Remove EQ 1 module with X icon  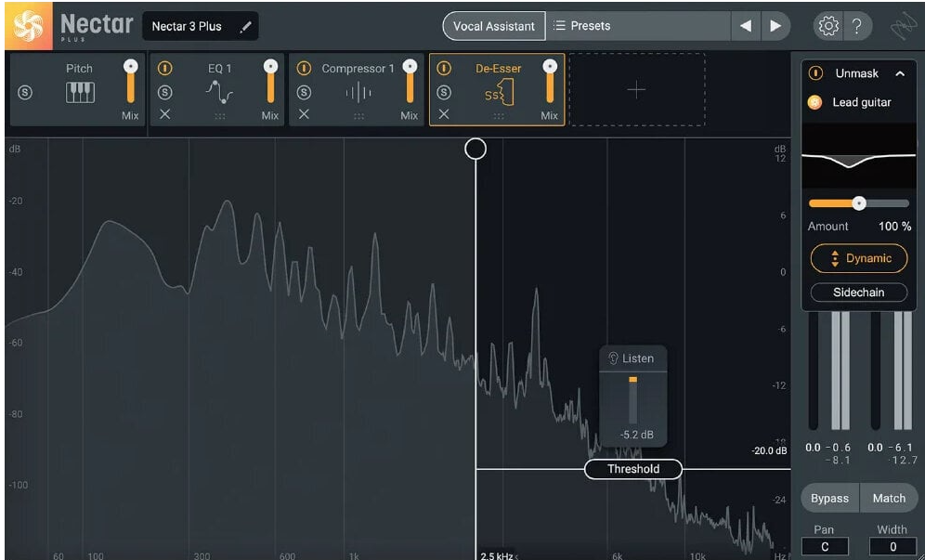(x=164, y=114)
